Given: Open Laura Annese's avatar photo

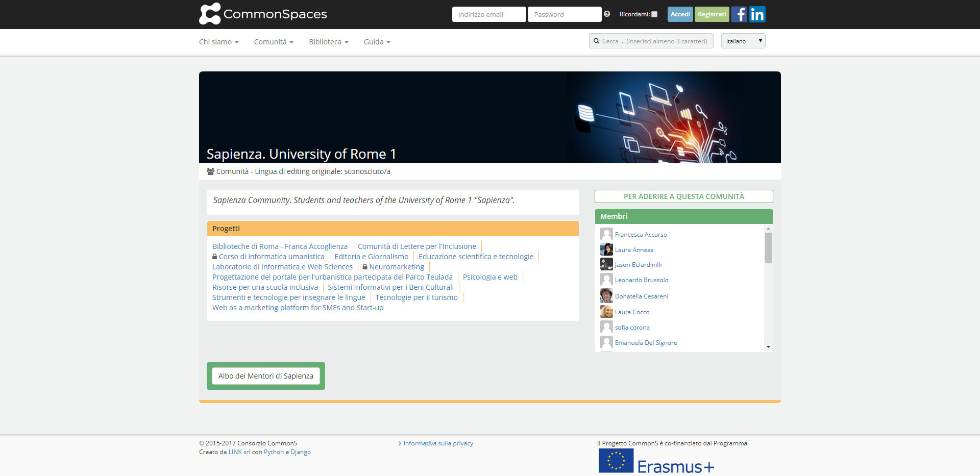Looking at the screenshot, I should [x=606, y=249].
